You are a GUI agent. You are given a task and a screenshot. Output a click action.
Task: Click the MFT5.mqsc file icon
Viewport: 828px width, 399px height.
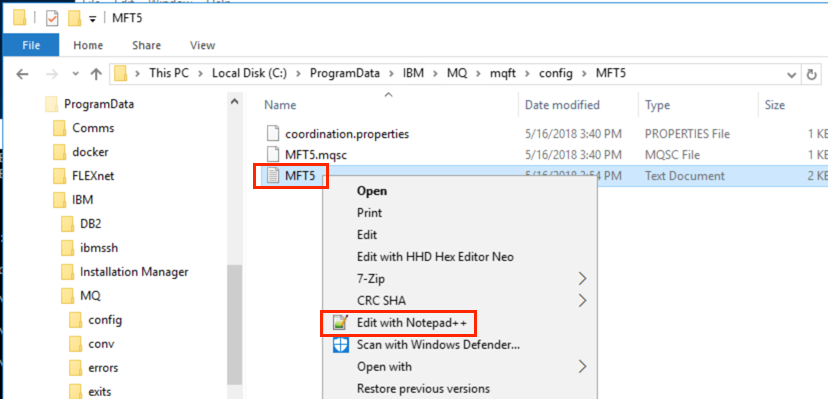tap(272, 155)
